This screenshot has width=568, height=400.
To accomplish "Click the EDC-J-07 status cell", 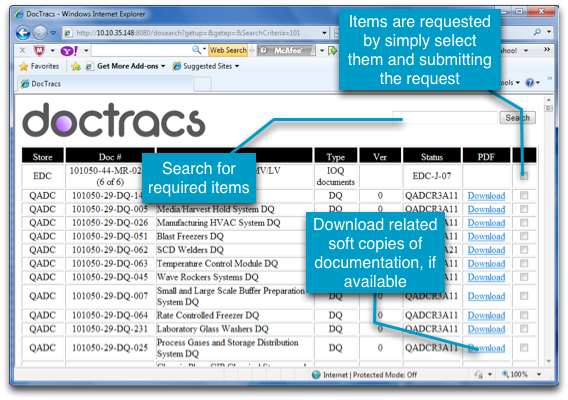I will (432, 176).
